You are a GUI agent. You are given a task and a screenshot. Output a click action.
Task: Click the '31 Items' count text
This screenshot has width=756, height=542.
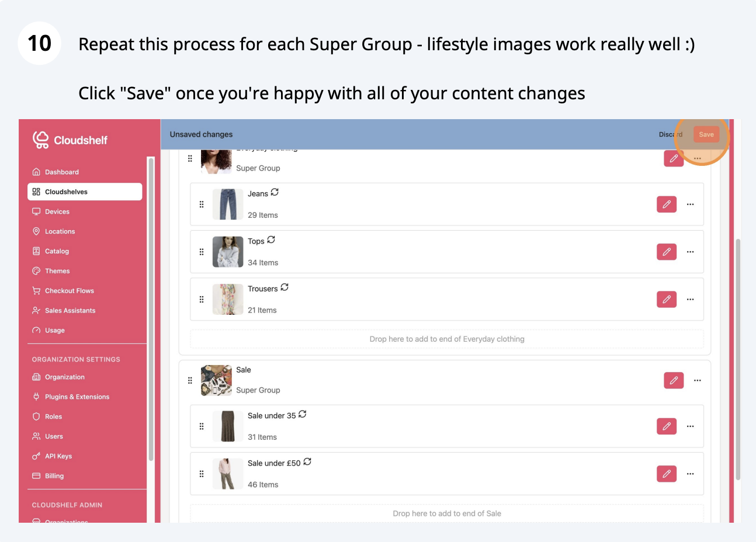[262, 437]
